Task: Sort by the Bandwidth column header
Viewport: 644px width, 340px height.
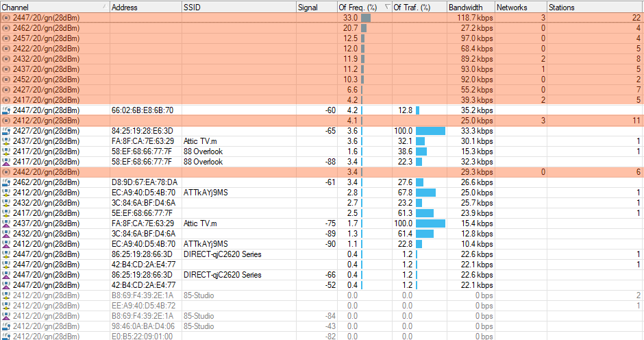Action: click(471, 7)
